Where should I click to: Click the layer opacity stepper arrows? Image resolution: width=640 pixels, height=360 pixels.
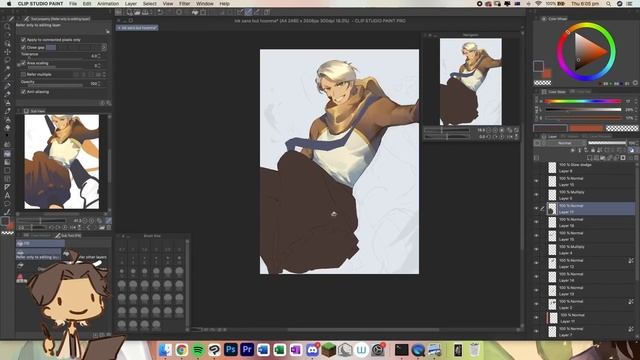[x=637, y=143]
